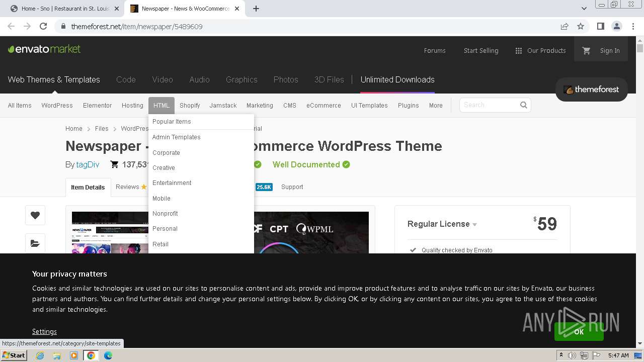Open the Our Products grid menu
644x362 pixels.
pos(540,50)
